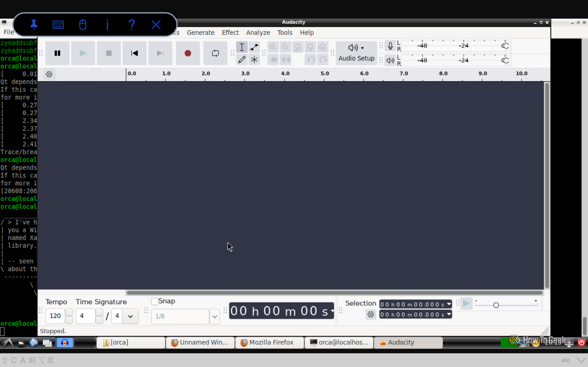This screenshot has height=367, width=588.
Task: Click the Pause button
Action: coord(57,53)
